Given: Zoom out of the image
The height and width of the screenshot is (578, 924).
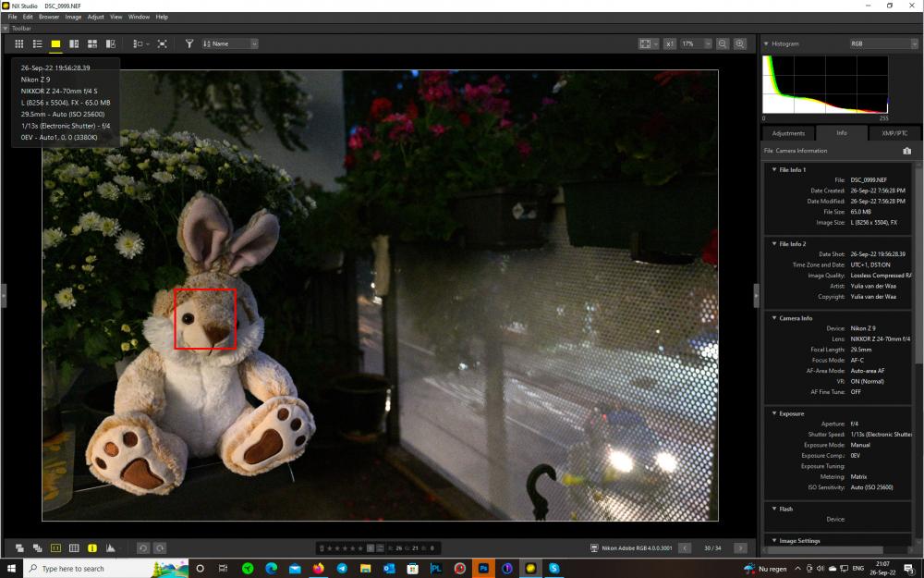Looking at the screenshot, I should coord(723,43).
